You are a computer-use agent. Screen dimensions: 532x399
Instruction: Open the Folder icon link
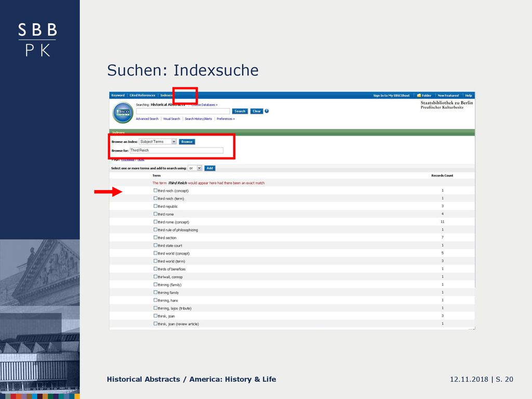click(x=424, y=96)
